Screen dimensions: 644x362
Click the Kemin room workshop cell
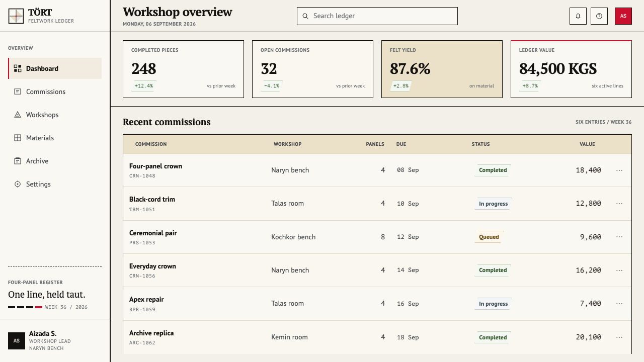[289, 337]
